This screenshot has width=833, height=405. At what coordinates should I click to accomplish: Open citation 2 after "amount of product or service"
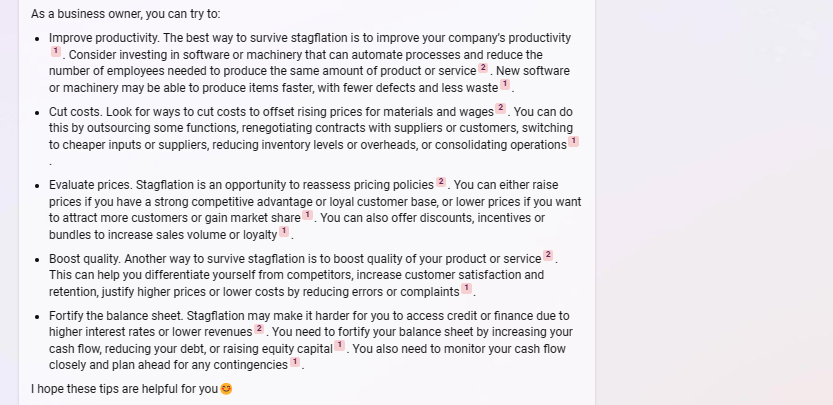click(483, 67)
